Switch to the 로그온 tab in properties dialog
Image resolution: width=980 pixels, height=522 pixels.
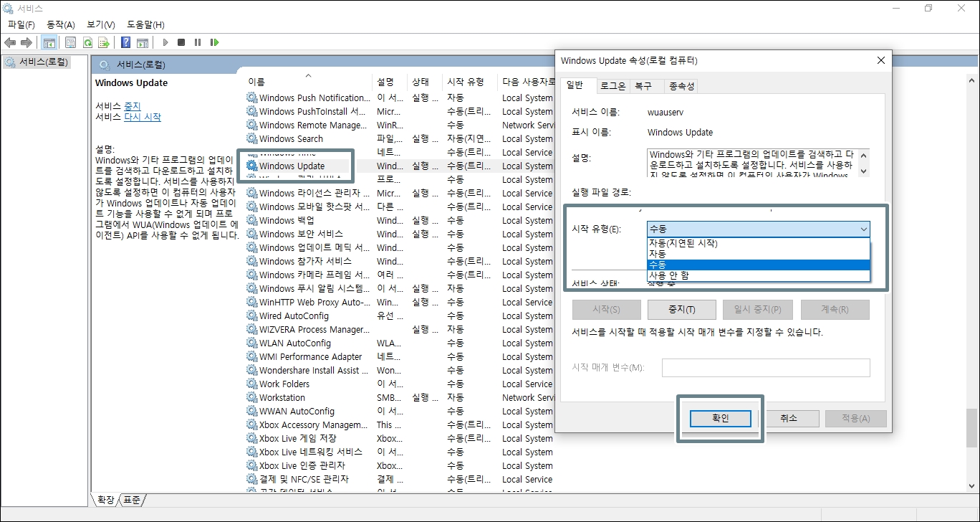point(612,86)
